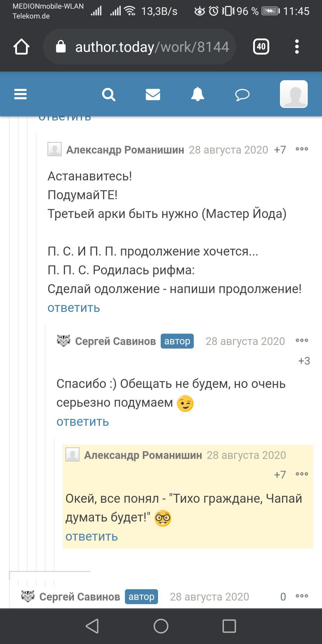This screenshot has height=644, width=322.
Task: Reply to Савинов's Спасибо comment
Action: click(83, 422)
